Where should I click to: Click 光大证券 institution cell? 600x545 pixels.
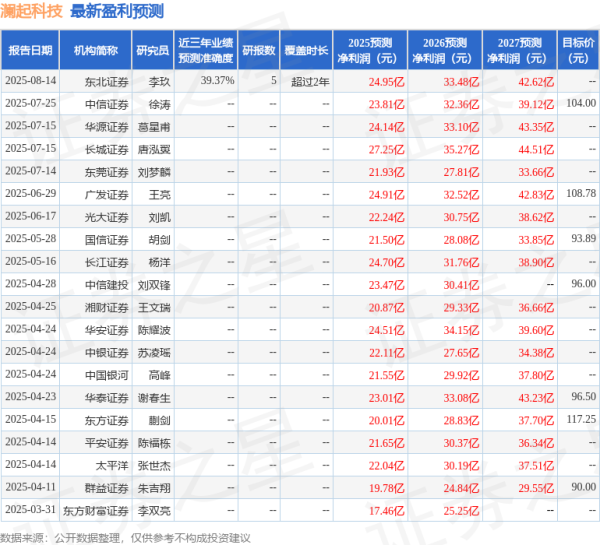point(106,217)
